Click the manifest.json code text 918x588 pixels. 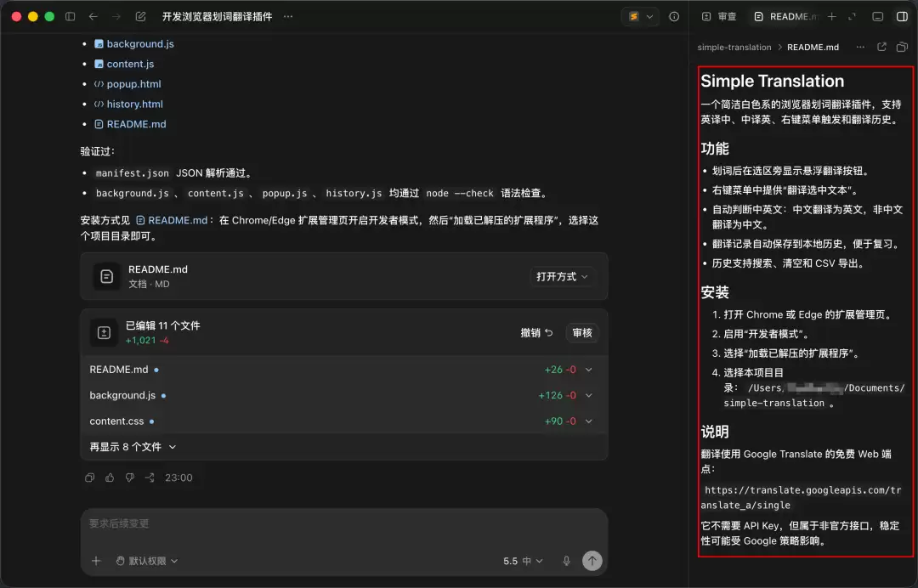133,173
